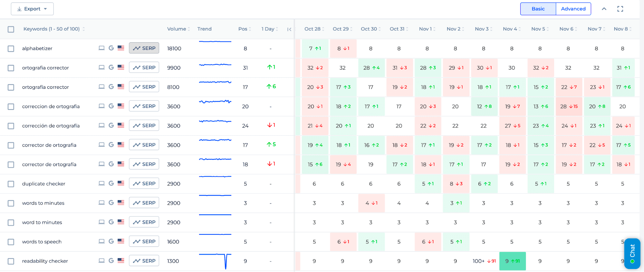Screen dimensions: 644x272
Task: Click the Google icon for readability checker
Action: (111, 260)
